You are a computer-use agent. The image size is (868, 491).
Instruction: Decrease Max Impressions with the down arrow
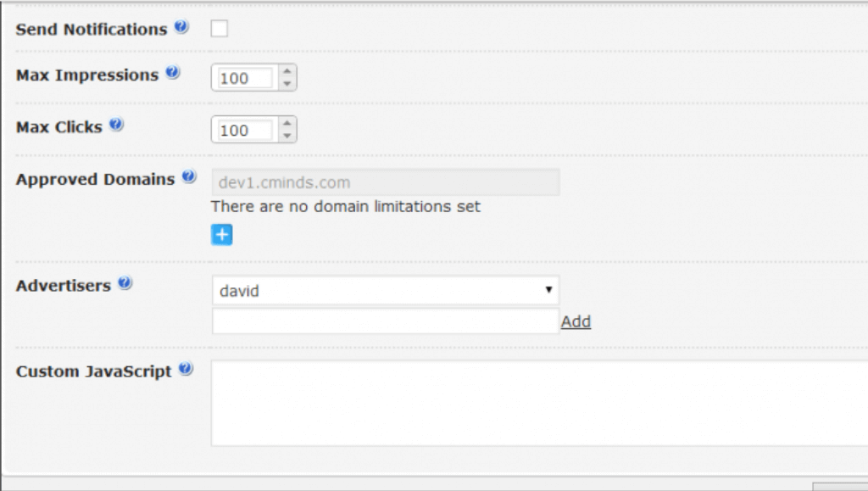(287, 83)
